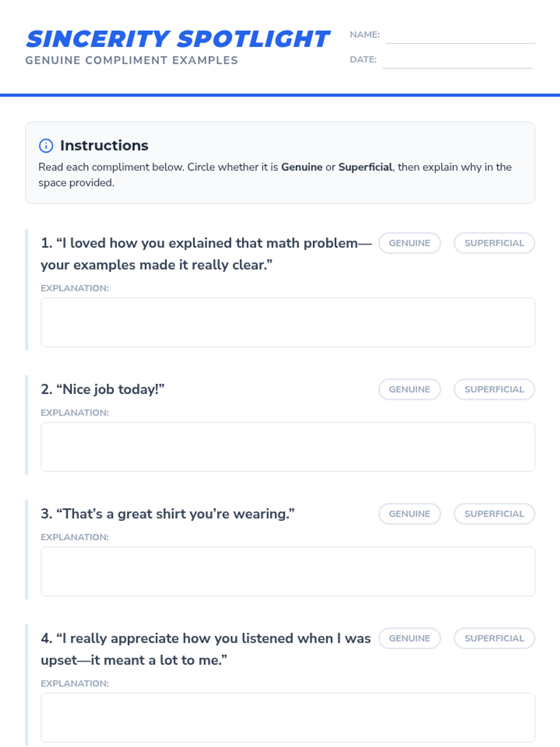Click the Date line field
Image resolution: width=560 pixels, height=747 pixels.
(457, 61)
